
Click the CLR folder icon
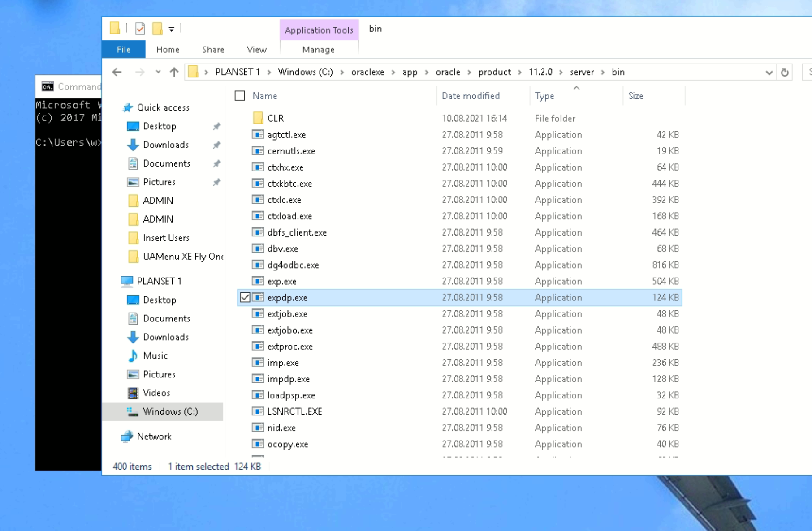(x=258, y=118)
